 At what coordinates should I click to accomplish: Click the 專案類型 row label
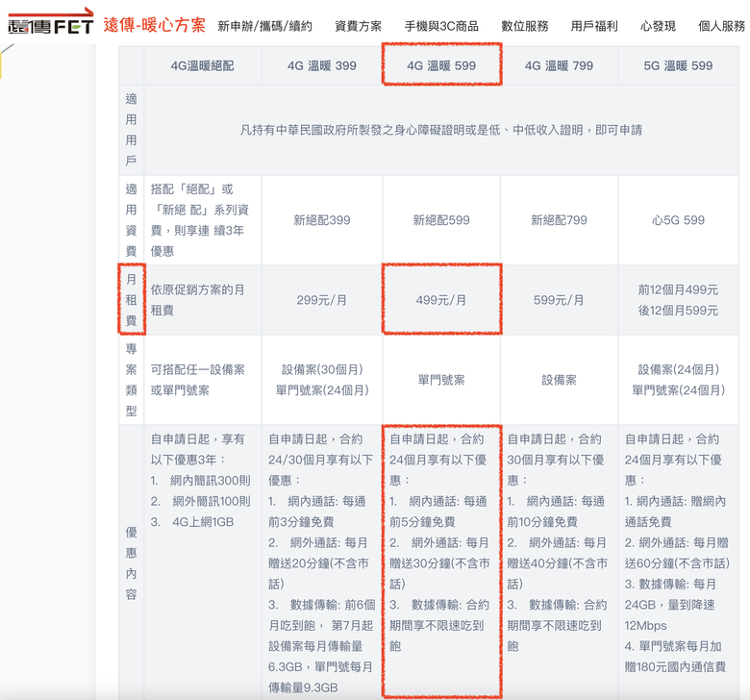[x=131, y=380]
